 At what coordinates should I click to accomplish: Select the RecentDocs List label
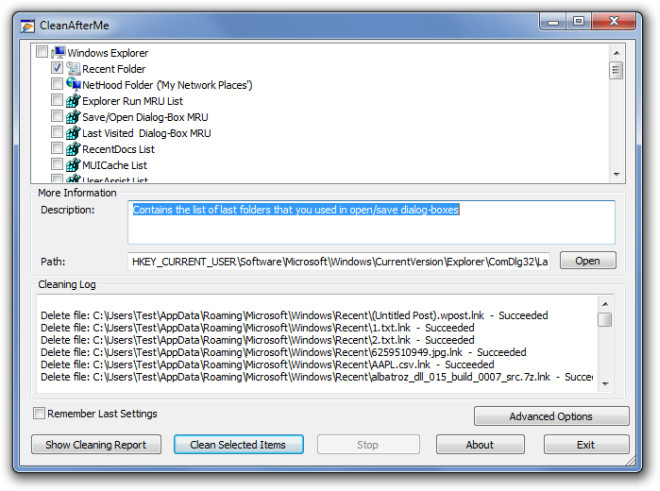pos(118,149)
